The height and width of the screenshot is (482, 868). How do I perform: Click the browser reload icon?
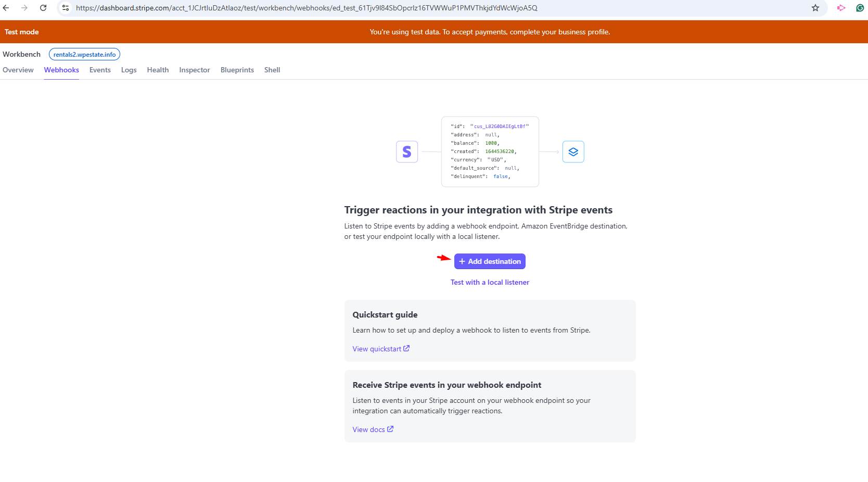click(43, 8)
